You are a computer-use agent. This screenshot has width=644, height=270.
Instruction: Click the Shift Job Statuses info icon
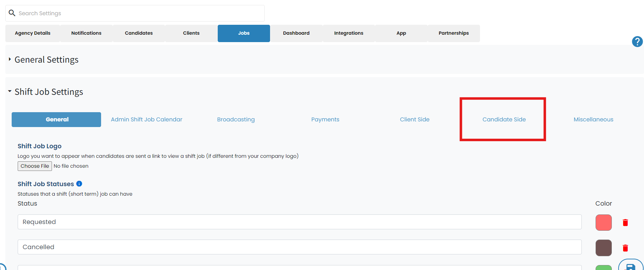coord(79,184)
